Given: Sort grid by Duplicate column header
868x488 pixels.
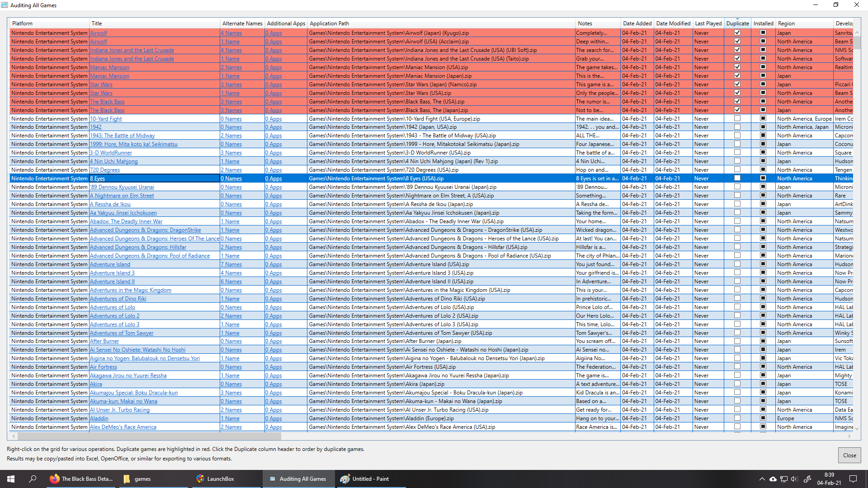Looking at the screenshot, I should [737, 23].
